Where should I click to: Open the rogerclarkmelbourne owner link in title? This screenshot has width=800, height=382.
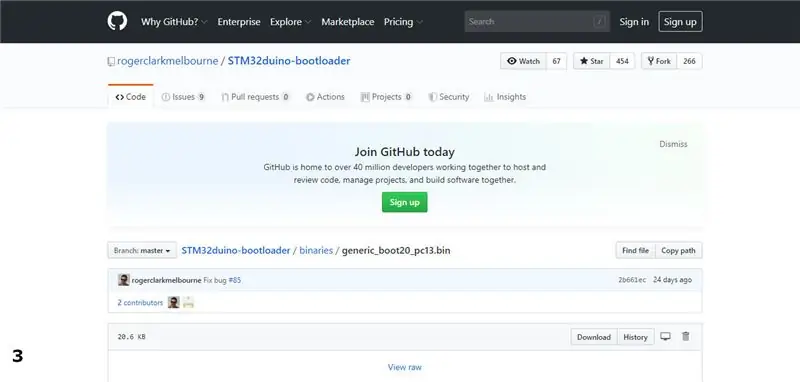[x=167, y=61]
